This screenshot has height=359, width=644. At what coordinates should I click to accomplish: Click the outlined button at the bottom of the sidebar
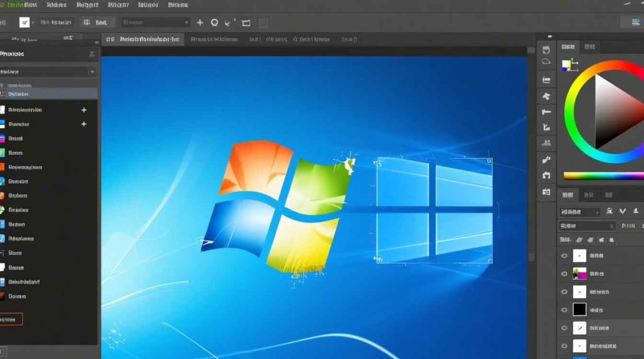click(x=11, y=319)
